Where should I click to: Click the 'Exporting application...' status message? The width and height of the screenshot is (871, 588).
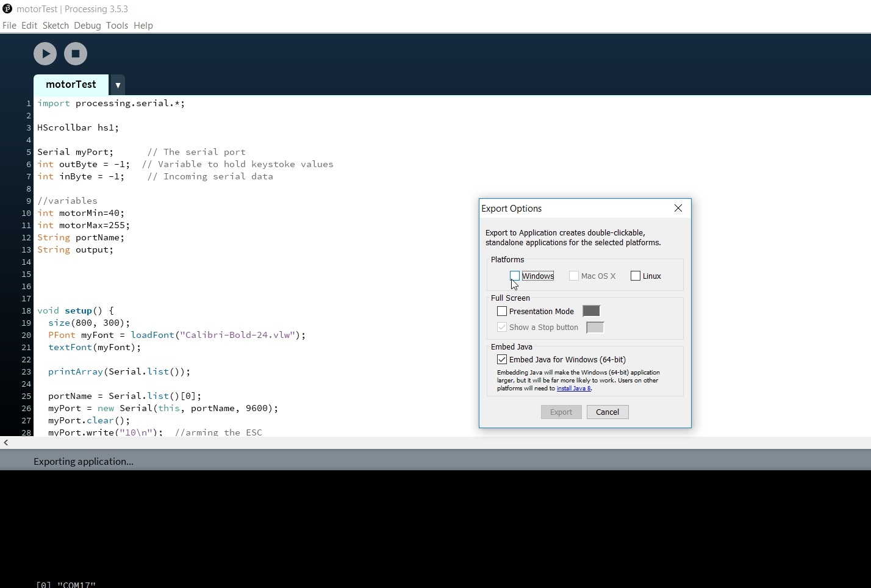click(84, 462)
